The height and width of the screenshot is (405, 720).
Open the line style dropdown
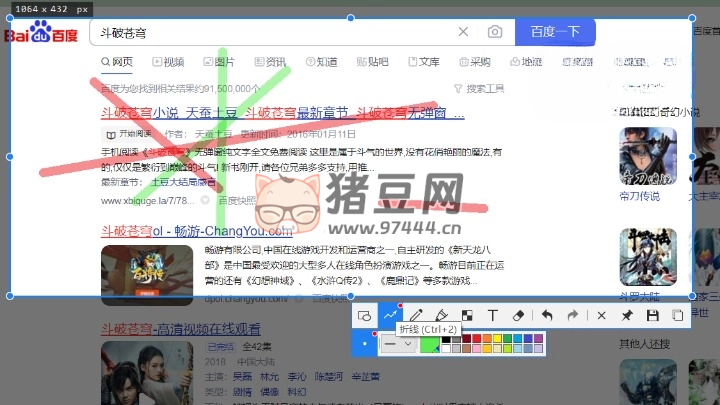398,343
